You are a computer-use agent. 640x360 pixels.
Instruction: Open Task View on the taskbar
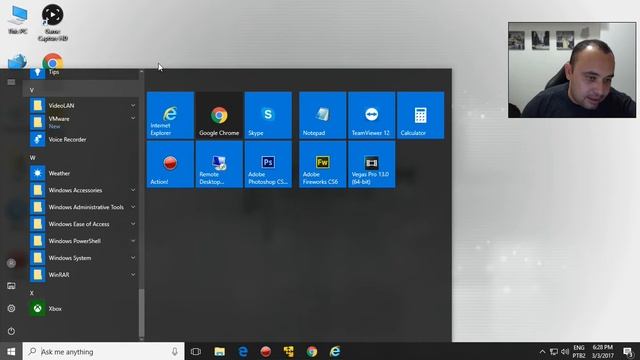point(196,351)
